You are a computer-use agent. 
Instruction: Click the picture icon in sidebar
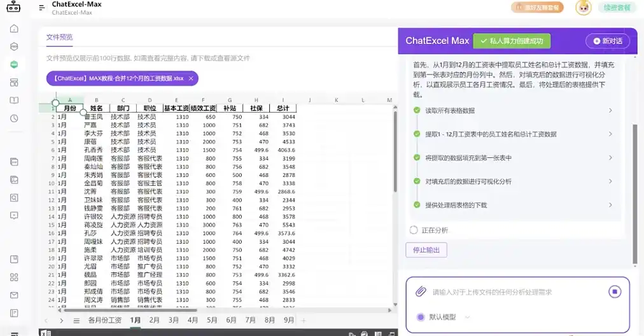tap(14, 180)
